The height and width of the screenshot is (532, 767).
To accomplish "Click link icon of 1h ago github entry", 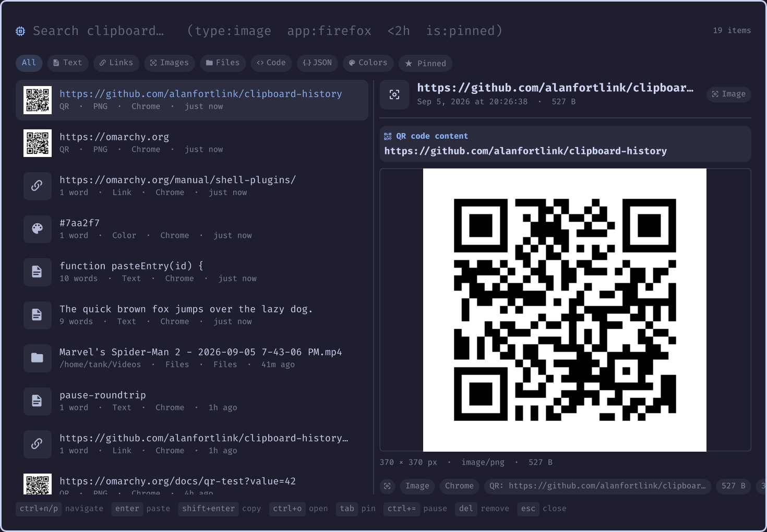I will click(x=38, y=444).
